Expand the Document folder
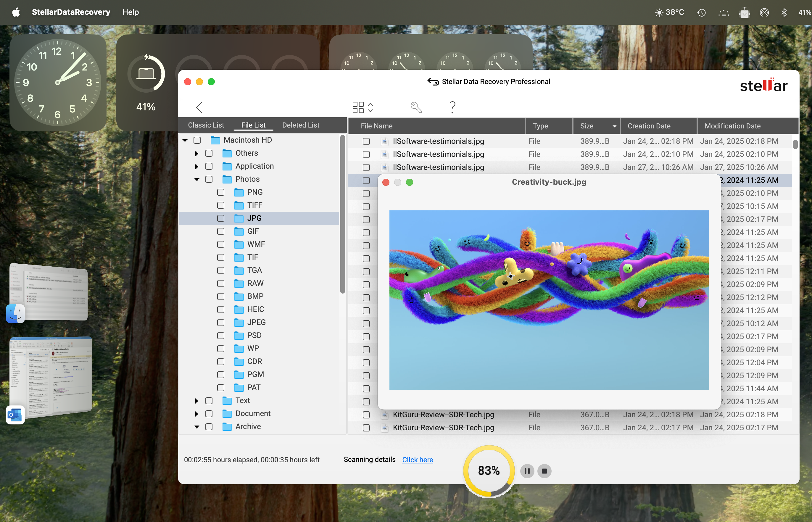 coord(196,413)
